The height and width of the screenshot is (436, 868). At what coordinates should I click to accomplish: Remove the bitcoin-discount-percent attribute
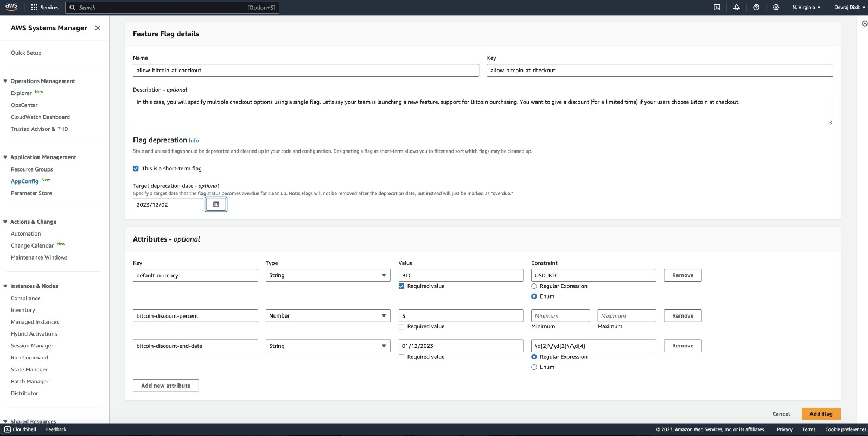coord(682,316)
